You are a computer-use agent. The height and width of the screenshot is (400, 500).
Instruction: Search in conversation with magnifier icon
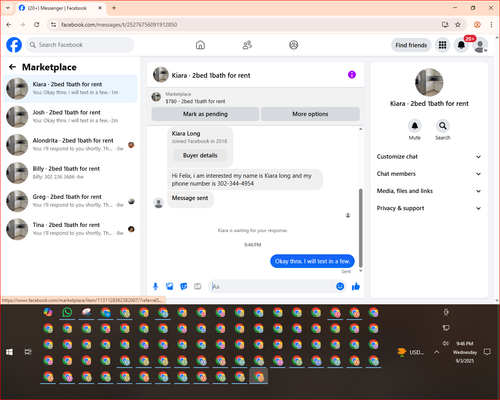point(443,126)
